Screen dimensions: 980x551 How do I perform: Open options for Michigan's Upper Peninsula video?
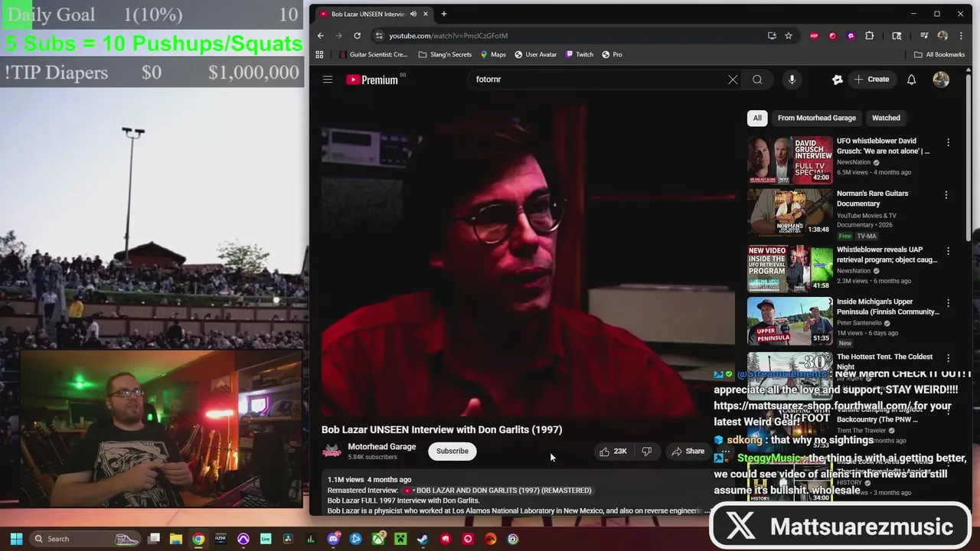tap(948, 303)
